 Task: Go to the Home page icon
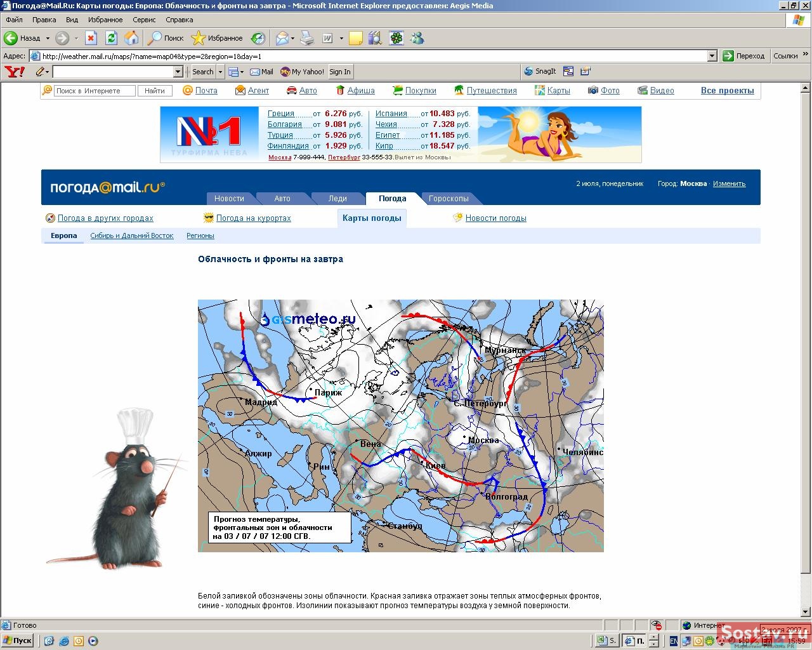[131, 38]
